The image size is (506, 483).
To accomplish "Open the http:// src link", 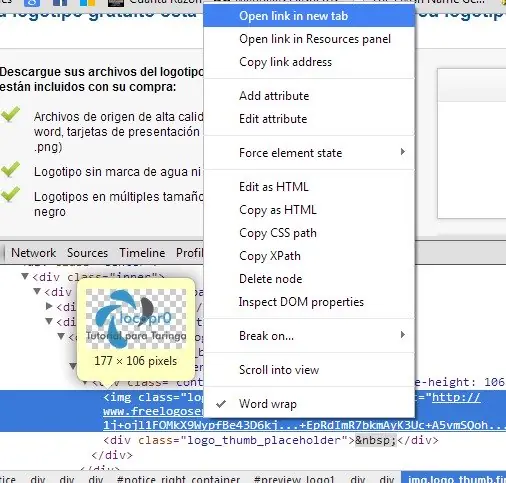I will [x=456, y=397].
